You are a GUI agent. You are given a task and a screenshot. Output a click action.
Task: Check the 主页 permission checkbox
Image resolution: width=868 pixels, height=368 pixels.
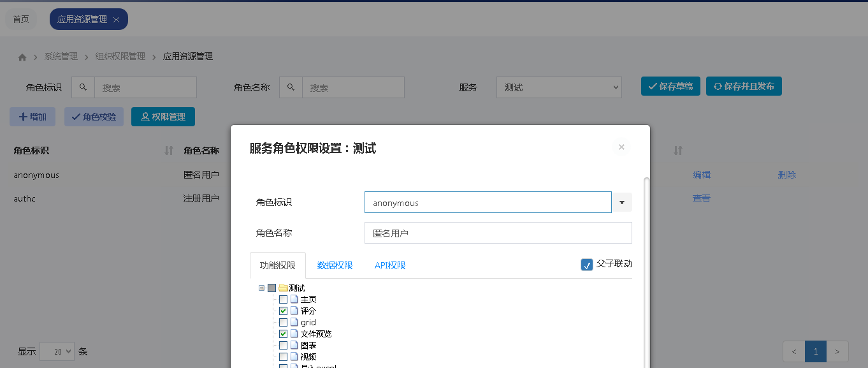coord(283,300)
